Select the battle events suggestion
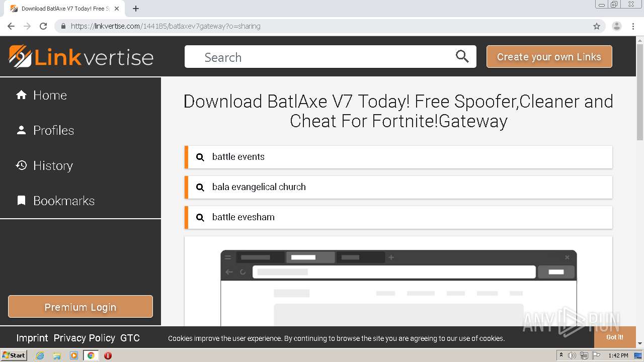 [398, 157]
